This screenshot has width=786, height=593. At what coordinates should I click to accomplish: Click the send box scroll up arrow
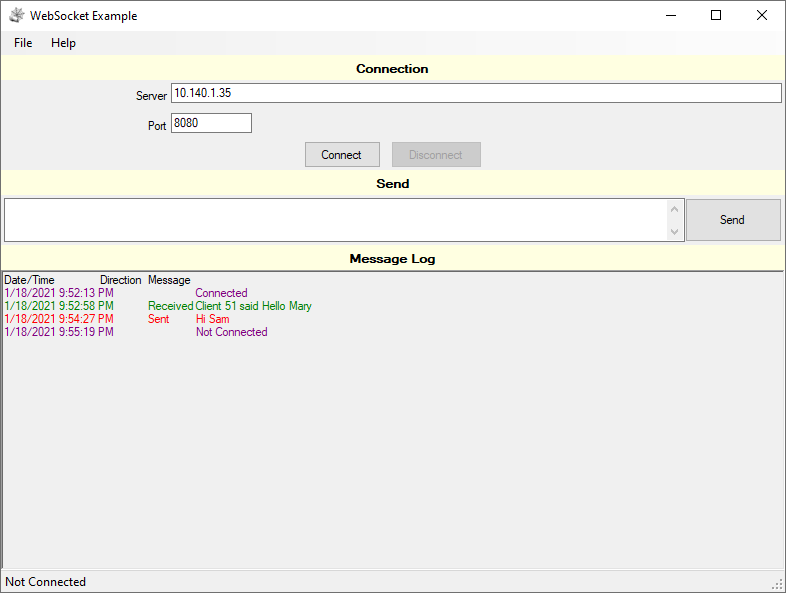(675, 209)
